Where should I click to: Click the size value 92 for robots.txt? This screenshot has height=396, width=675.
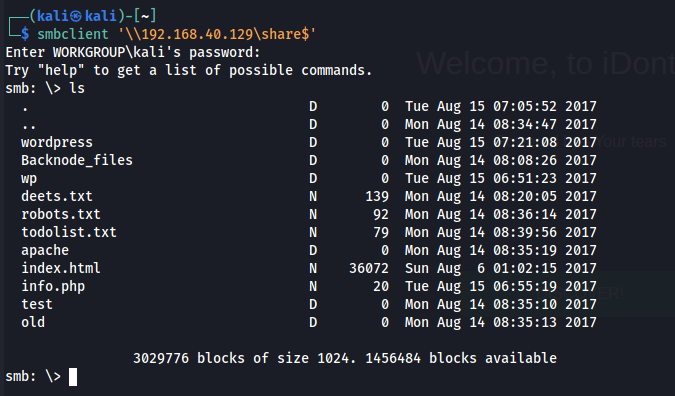tap(381, 214)
